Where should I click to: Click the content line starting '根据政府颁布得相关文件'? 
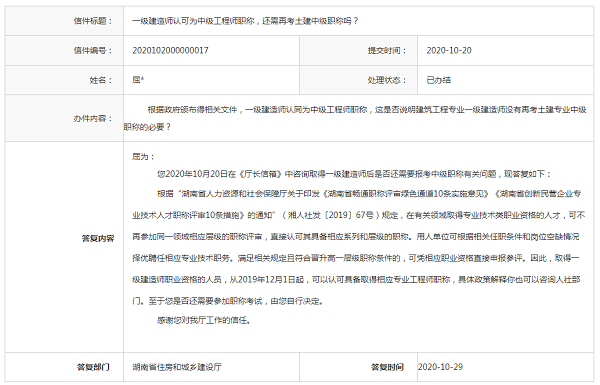367,110
